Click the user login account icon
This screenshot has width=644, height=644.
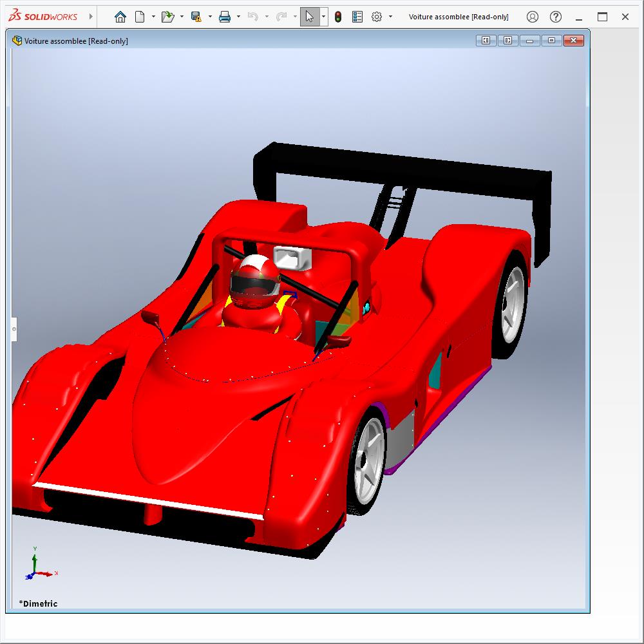(x=532, y=17)
